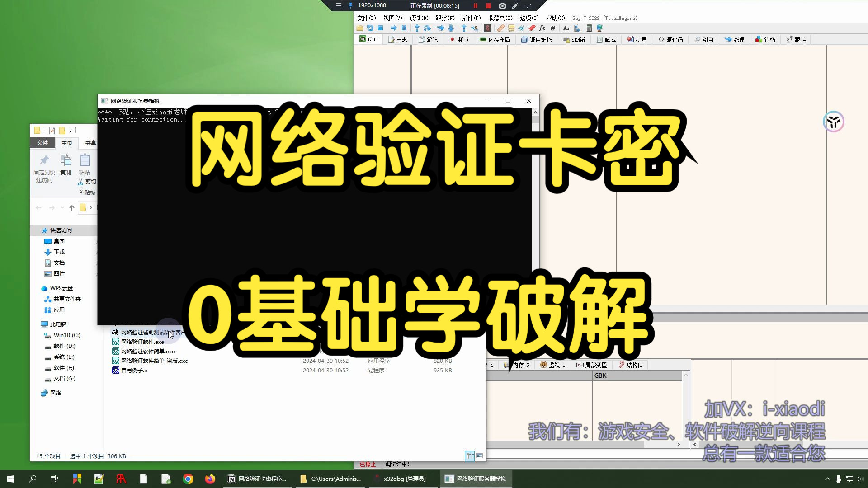Click the screenshot camera icon on recording bar
This screenshot has width=868, height=488.
click(502, 5)
